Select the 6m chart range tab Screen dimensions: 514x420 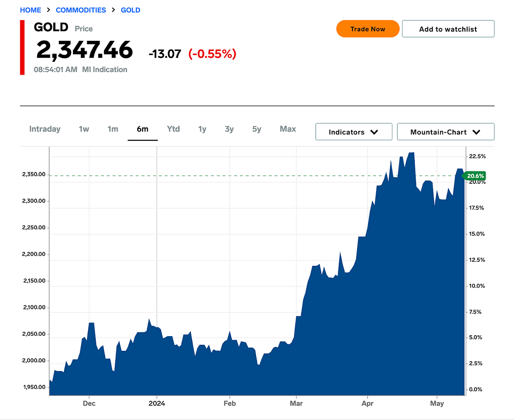[x=143, y=129]
